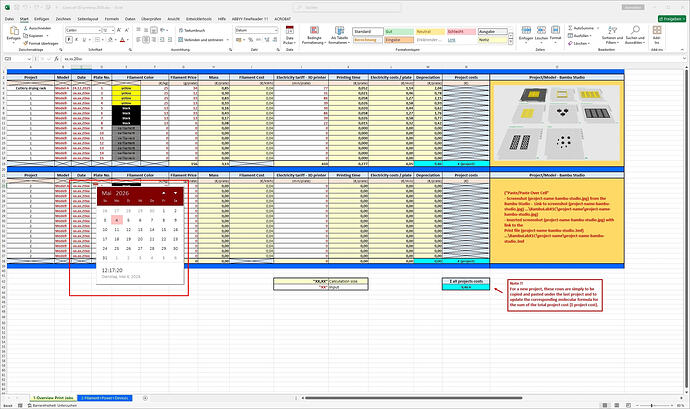The width and height of the screenshot is (690, 409).
Task: Click Als Tabelle formatieren
Action: point(339,35)
